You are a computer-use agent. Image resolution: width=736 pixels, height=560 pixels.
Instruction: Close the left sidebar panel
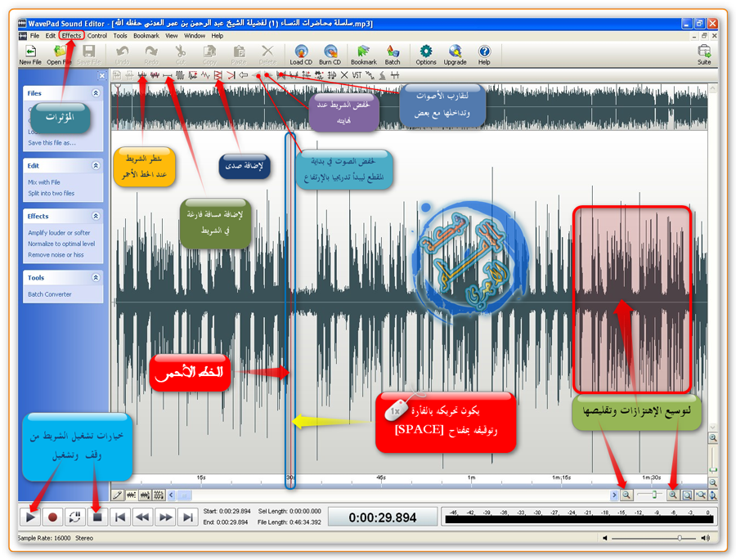tap(102, 76)
